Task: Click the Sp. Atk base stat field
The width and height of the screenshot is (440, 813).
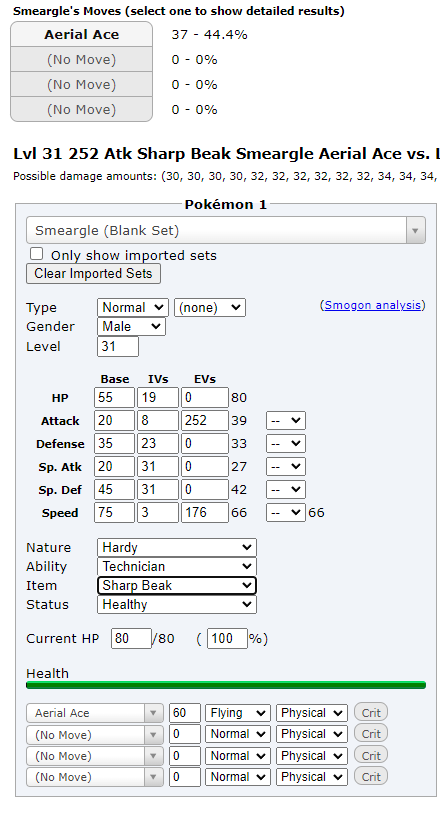Action: pos(115,467)
